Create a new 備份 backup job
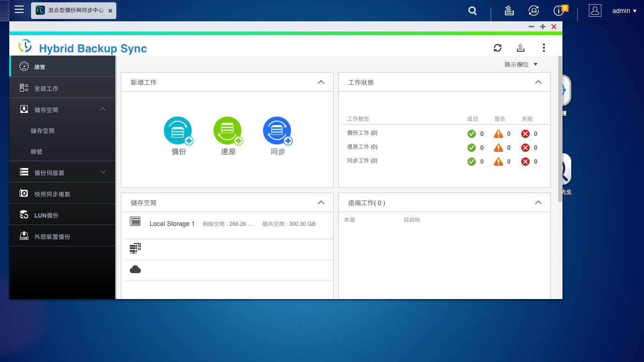 coord(178,131)
